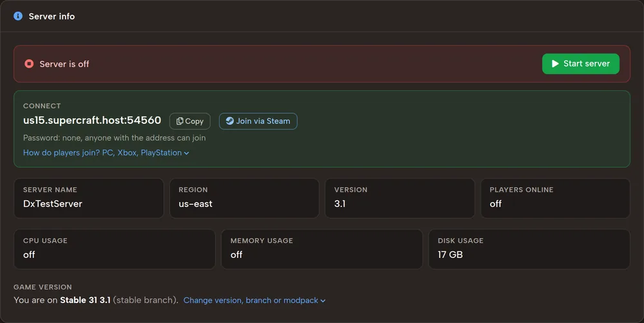Join the server via Steam

258,121
